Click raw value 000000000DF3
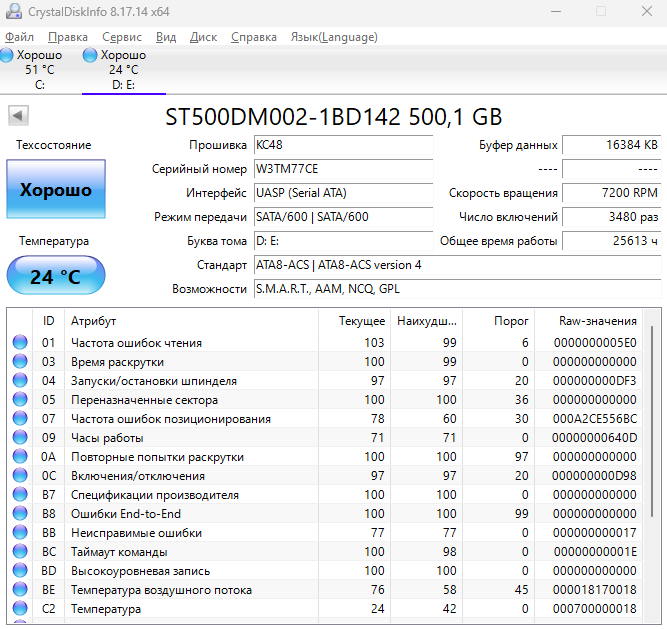This screenshot has height=629, width=667. (x=595, y=381)
